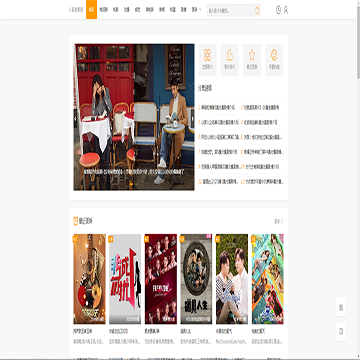Image resolution: width=360 pixels, height=360 pixels.
Task: Click the title under the stone window poster
Action: pyautogui.click(x=185, y=332)
